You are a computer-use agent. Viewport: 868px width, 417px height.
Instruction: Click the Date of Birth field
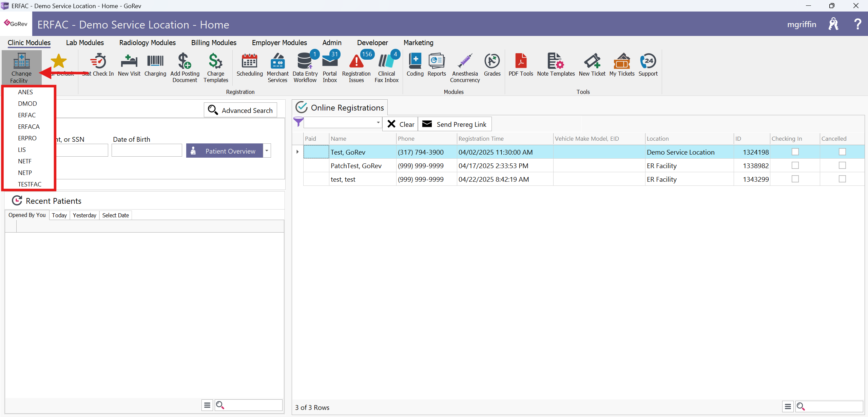(147, 150)
